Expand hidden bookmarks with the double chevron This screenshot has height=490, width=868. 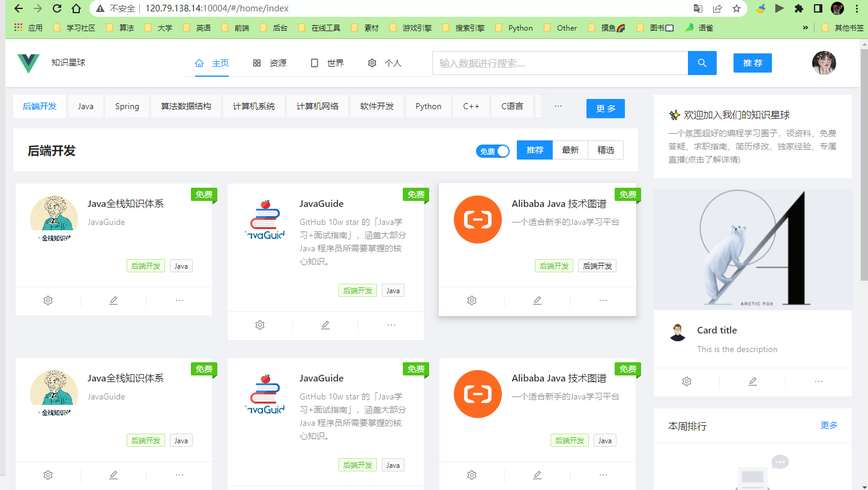(x=805, y=28)
